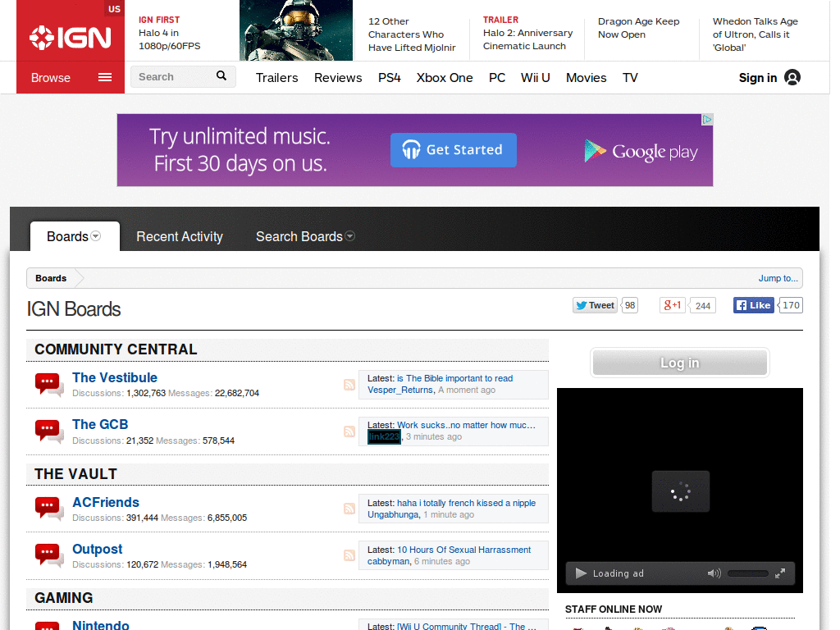Open the Outpost board
The height and width of the screenshot is (630, 840).
pos(97,549)
